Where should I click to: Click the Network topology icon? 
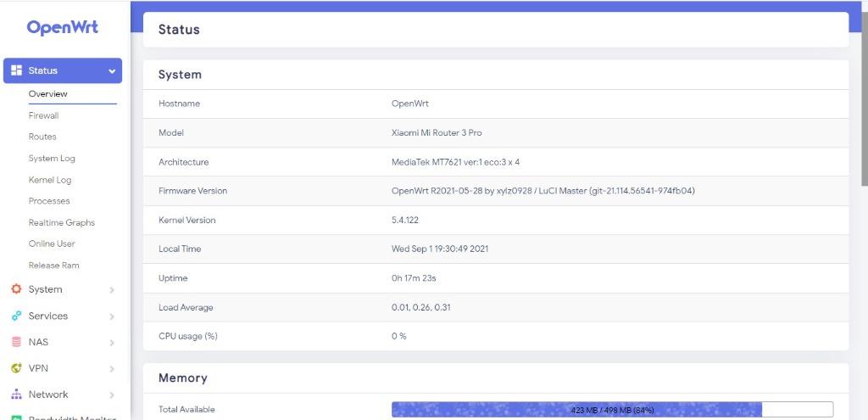click(x=16, y=395)
